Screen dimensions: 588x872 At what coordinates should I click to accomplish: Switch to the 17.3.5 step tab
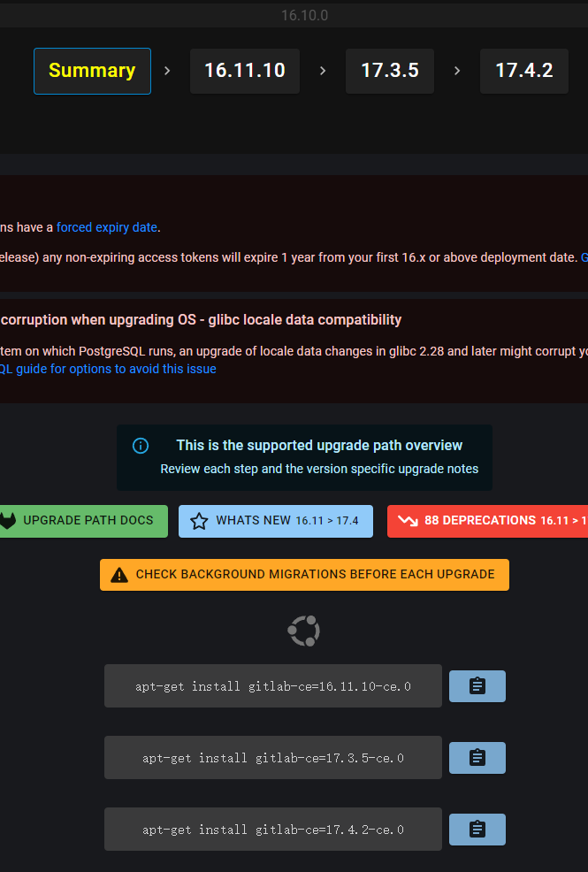coord(390,71)
